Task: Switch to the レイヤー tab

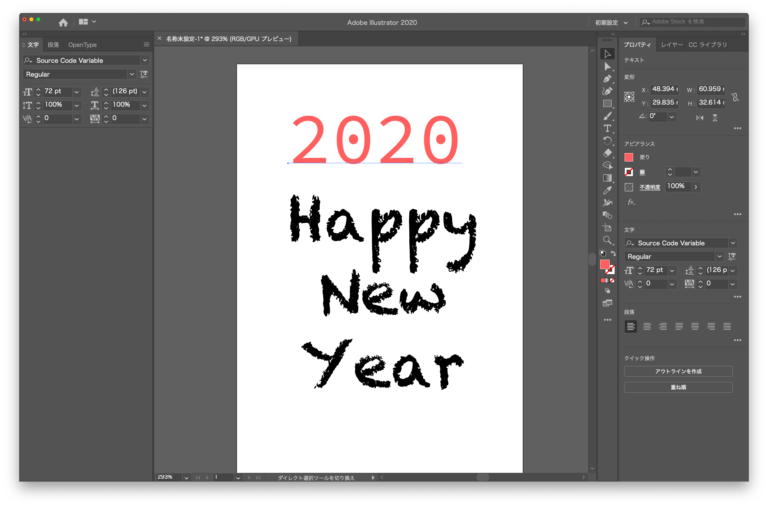Action: [x=672, y=45]
